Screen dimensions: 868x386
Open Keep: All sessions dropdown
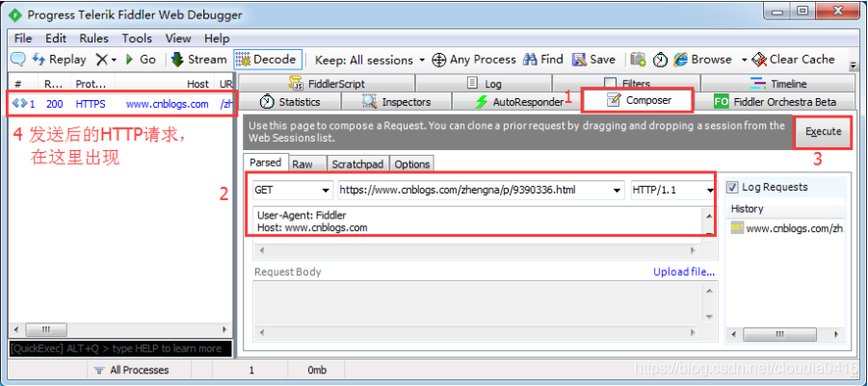(x=369, y=60)
